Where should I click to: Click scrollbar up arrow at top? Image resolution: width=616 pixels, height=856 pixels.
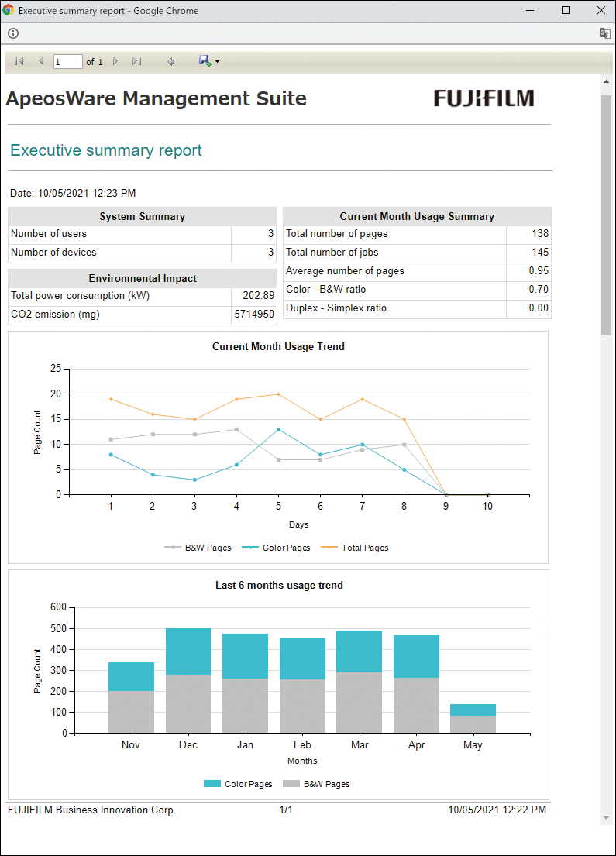pos(606,81)
